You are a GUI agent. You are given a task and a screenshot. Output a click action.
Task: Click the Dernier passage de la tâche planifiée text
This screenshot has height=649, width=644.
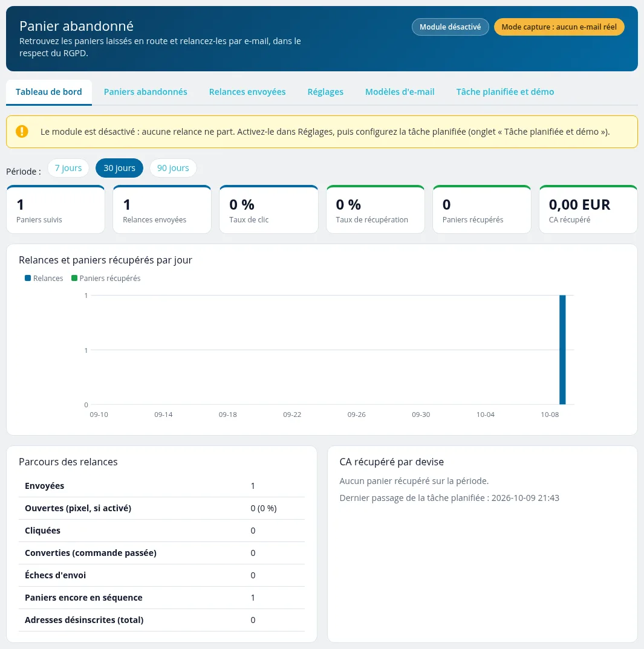449,498
